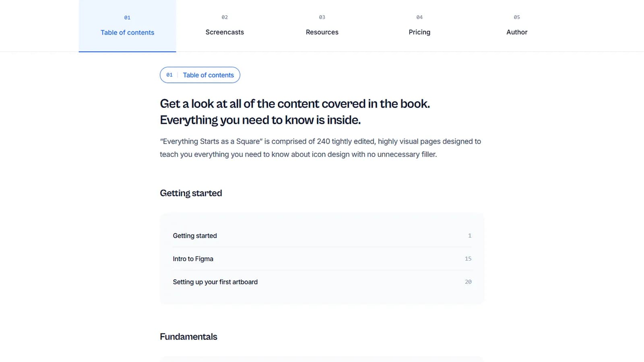
Task: Click the 'Table of contents' pill badge
Action: click(x=200, y=75)
